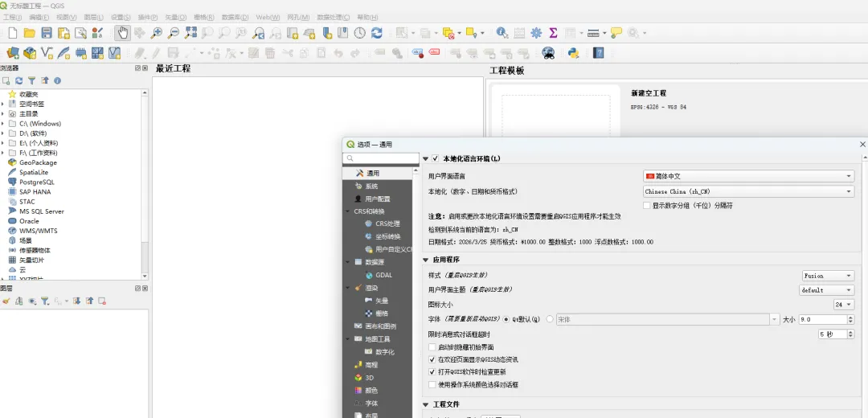Open the Processing Toolbox gear icon
868x418 pixels.
pos(536,33)
